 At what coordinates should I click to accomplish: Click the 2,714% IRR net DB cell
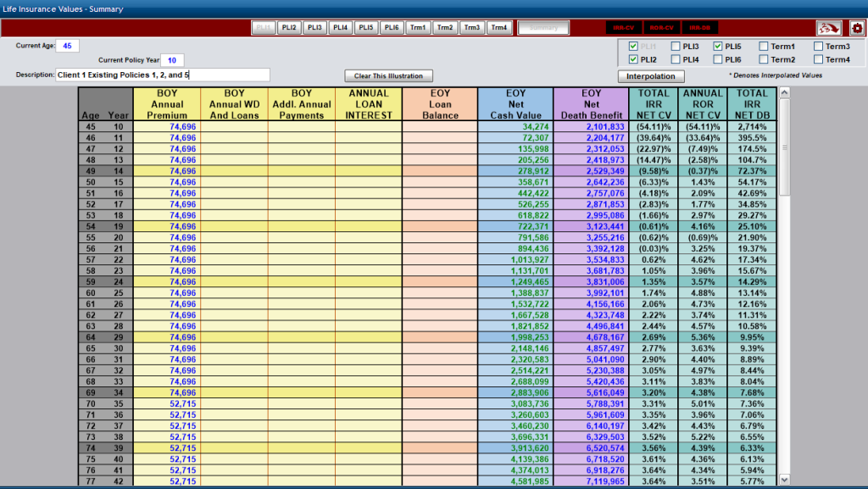tap(752, 126)
